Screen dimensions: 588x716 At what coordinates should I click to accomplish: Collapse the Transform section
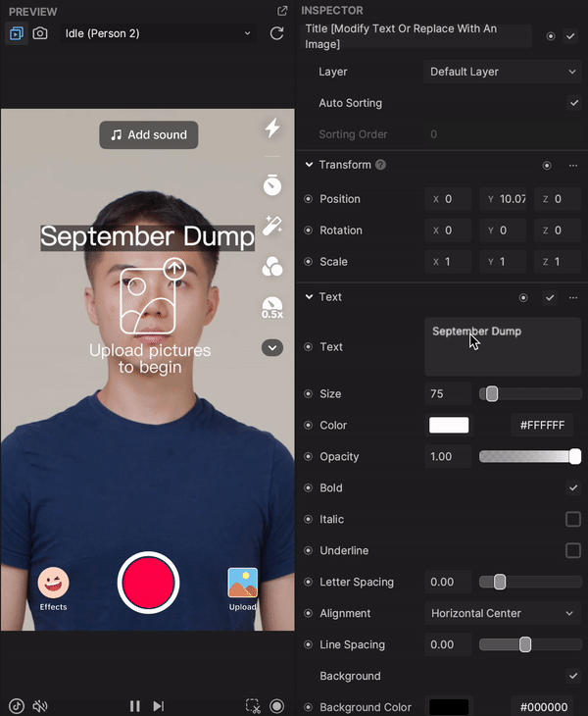click(x=309, y=165)
